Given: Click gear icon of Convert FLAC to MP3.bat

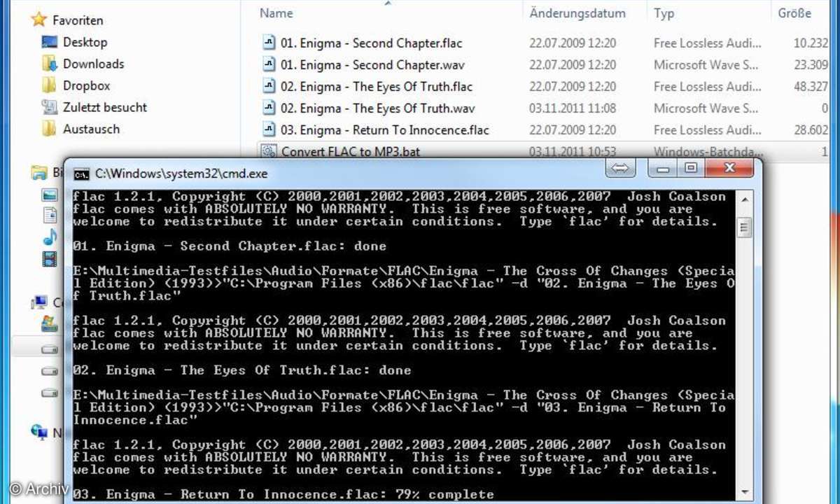Looking at the screenshot, I should click(x=268, y=151).
